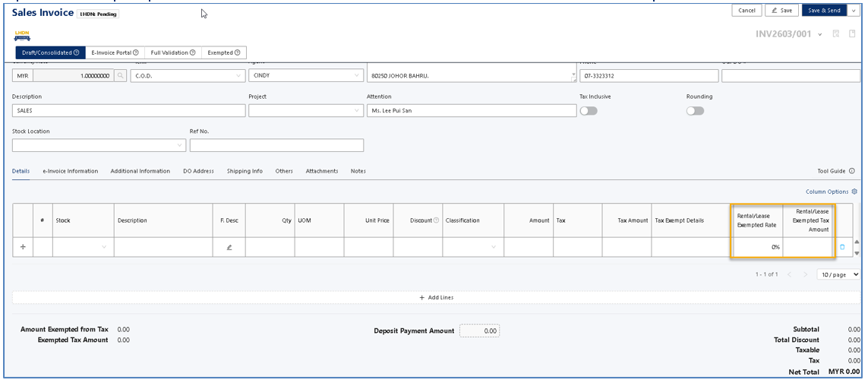Click into the Ref No. field
The width and height of the screenshot is (868, 380).
(276, 145)
